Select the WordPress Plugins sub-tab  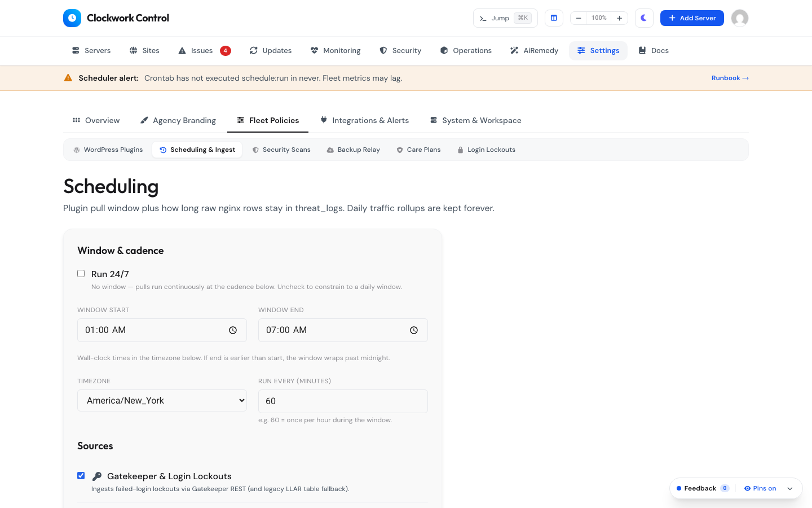point(108,150)
